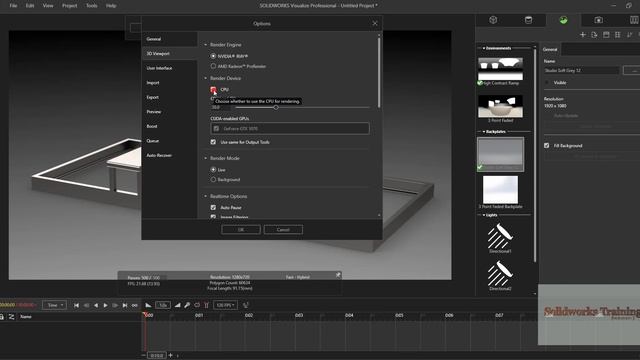Select NVIDIA Iray render engine

tap(213, 56)
